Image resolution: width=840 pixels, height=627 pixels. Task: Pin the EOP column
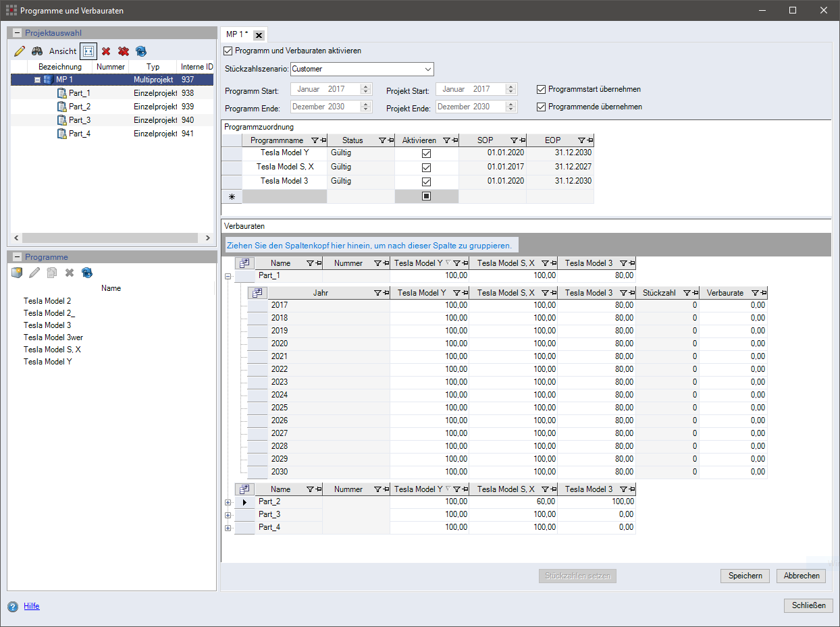pyautogui.click(x=589, y=140)
